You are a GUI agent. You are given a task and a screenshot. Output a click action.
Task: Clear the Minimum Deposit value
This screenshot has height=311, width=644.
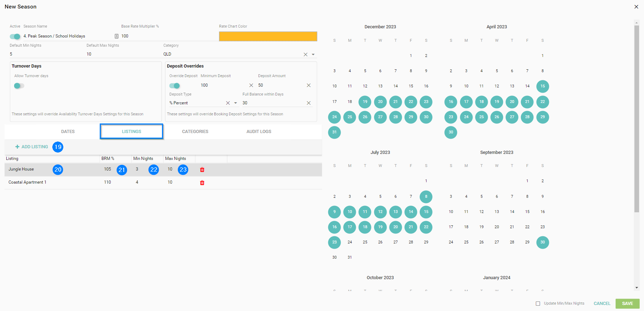(x=251, y=85)
